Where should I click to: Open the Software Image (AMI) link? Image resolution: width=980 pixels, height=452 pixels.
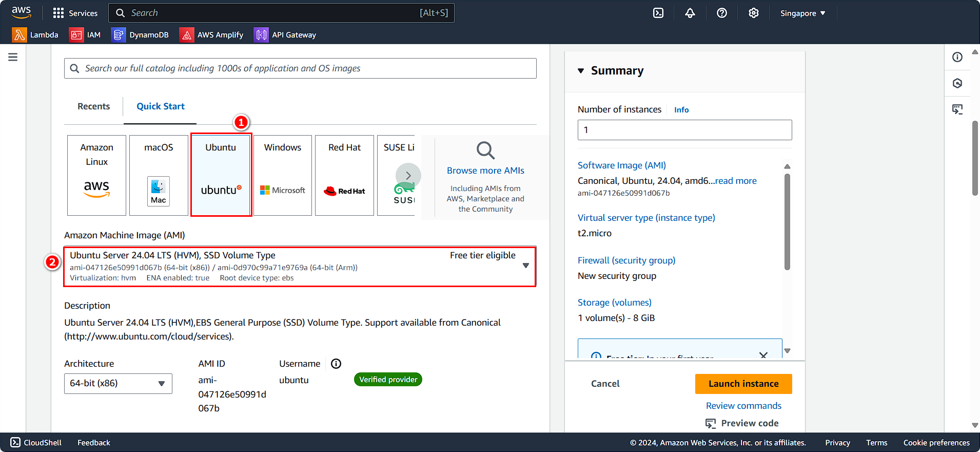click(x=622, y=165)
